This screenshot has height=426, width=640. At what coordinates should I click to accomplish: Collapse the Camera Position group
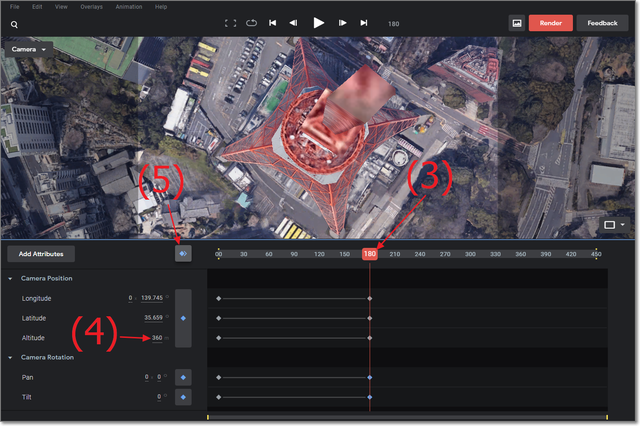(10, 278)
